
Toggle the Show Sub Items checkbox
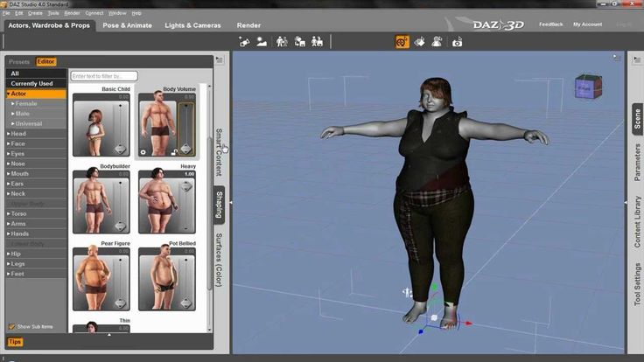coord(12,327)
